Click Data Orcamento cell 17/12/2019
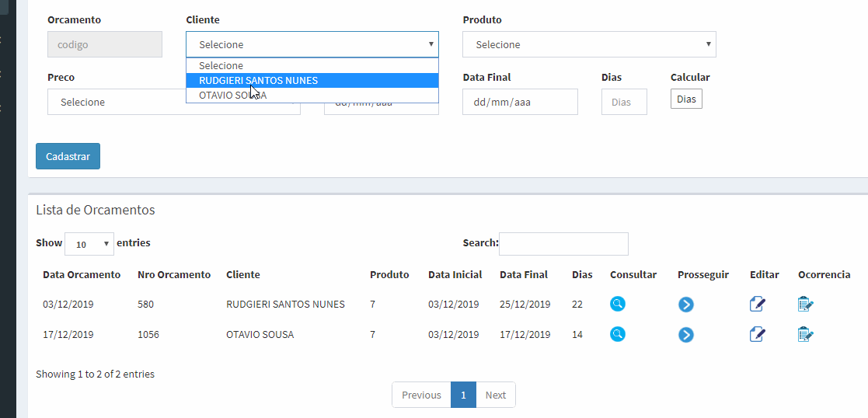The width and height of the screenshot is (868, 418). coord(68,334)
